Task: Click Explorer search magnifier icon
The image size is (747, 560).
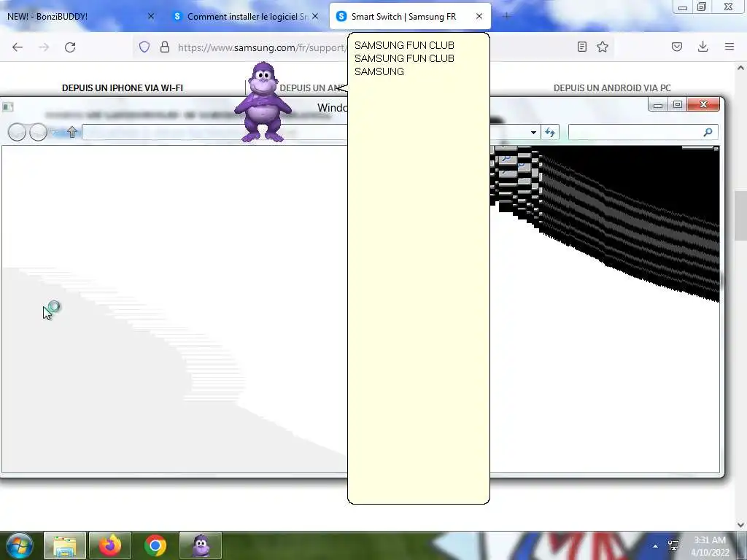Action: (x=708, y=133)
